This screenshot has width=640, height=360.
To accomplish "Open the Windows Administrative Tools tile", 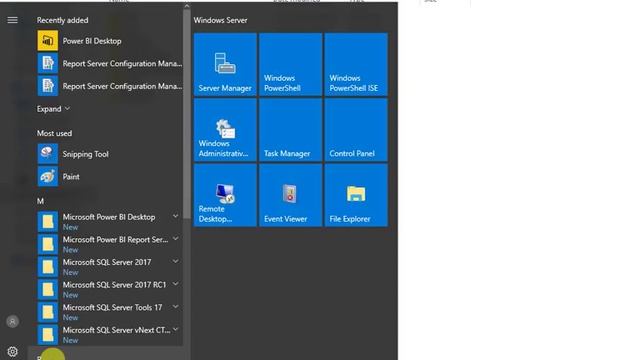I will pyautogui.click(x=225, y=130).
